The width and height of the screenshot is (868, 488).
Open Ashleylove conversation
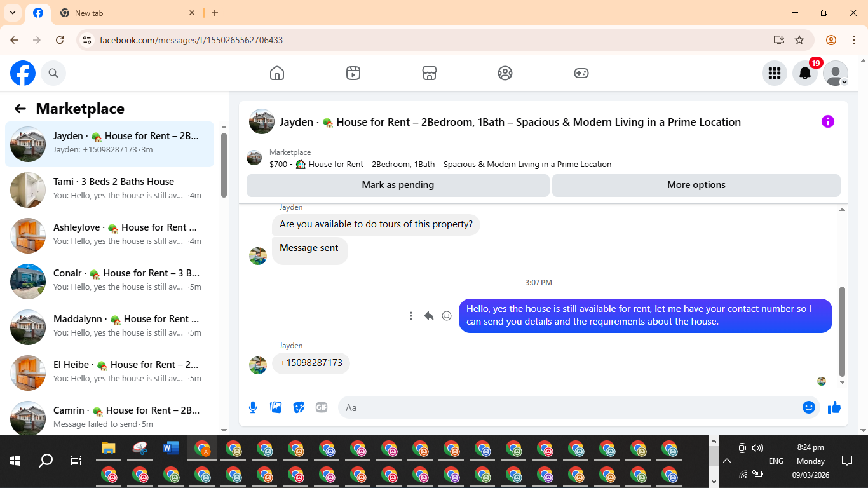tap(110, 236)
